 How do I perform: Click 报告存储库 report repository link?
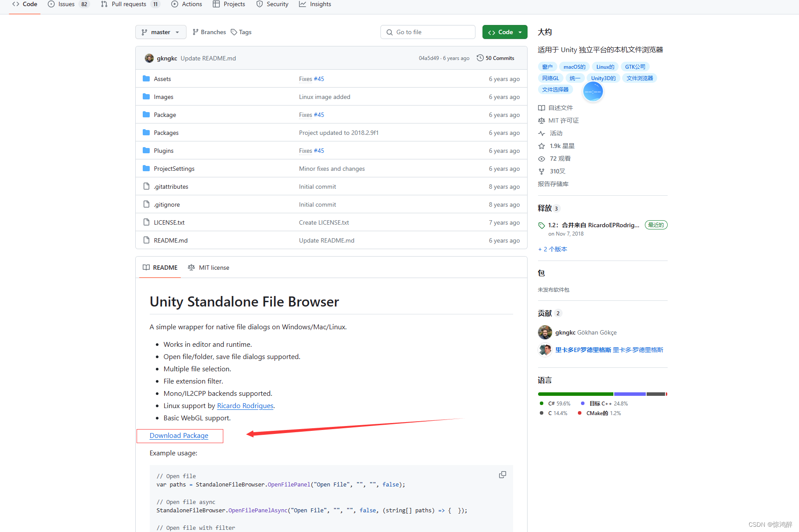[x=553, y=184]
